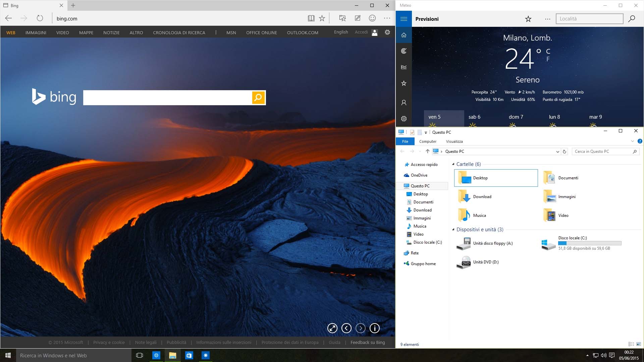
Task: Open the Computer ribbon tab
Action: tap(428, 141)
